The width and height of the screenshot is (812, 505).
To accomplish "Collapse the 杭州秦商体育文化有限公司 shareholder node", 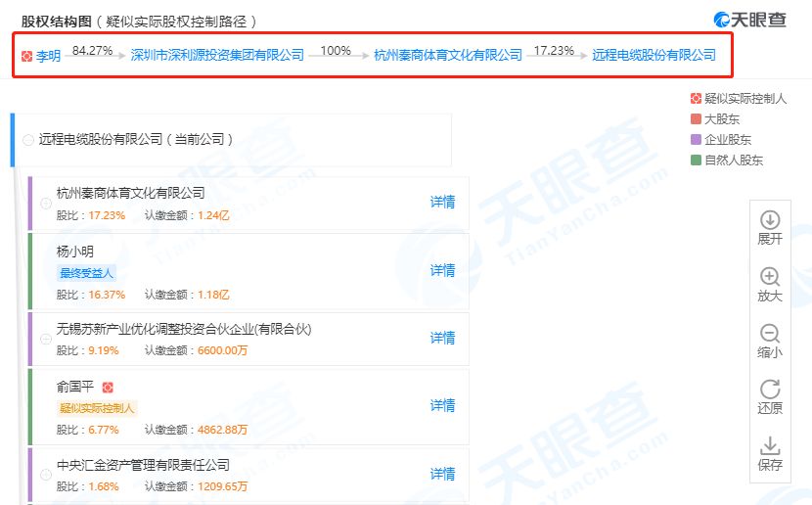I will coord(46,204).
